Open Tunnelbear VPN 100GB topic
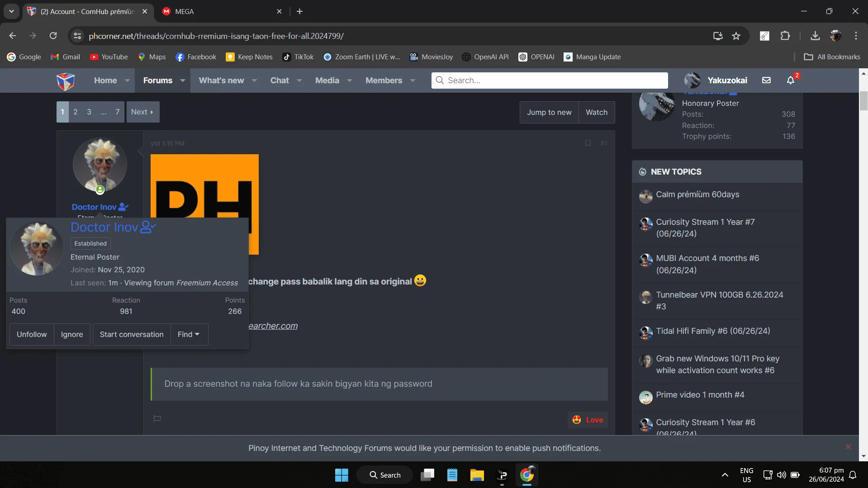Image resolution: width=868 pixels, height=488 pixels. [719, 301]
